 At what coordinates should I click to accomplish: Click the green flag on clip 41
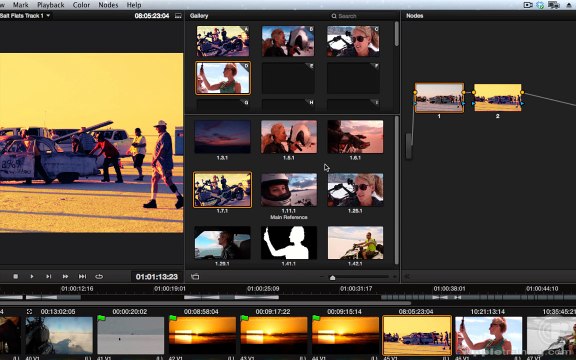coord(101,318)
